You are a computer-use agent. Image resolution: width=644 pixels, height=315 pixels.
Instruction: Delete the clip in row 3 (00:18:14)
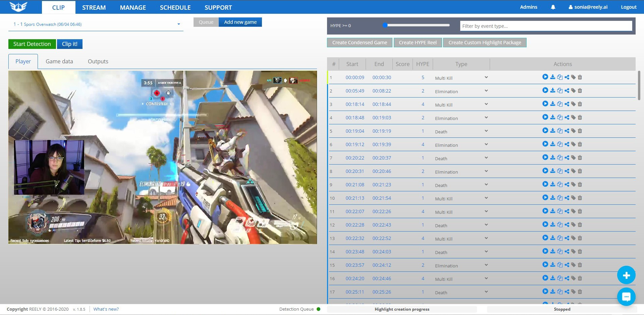pos(580,104)
